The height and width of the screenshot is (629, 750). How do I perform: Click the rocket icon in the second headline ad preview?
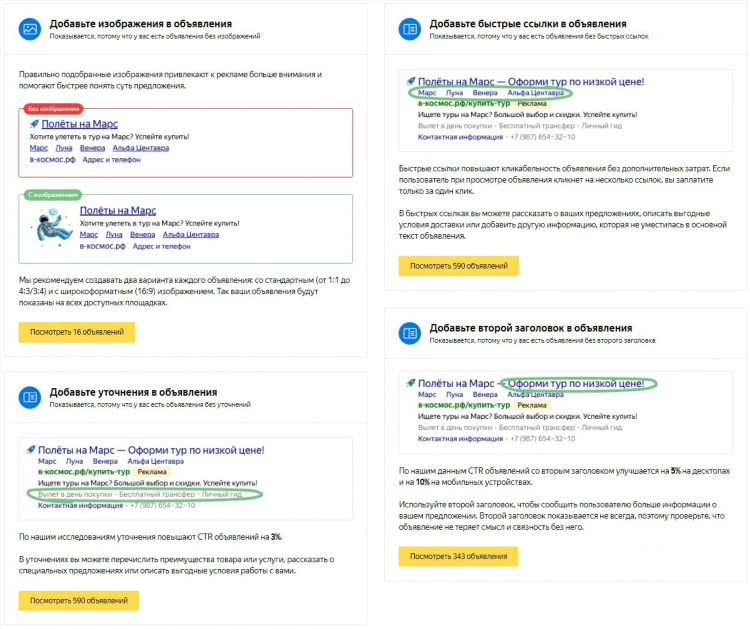click(411, 383)
